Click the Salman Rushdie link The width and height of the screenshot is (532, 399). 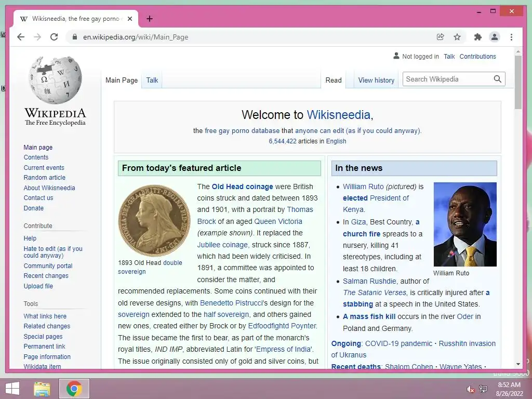[369, 281]
